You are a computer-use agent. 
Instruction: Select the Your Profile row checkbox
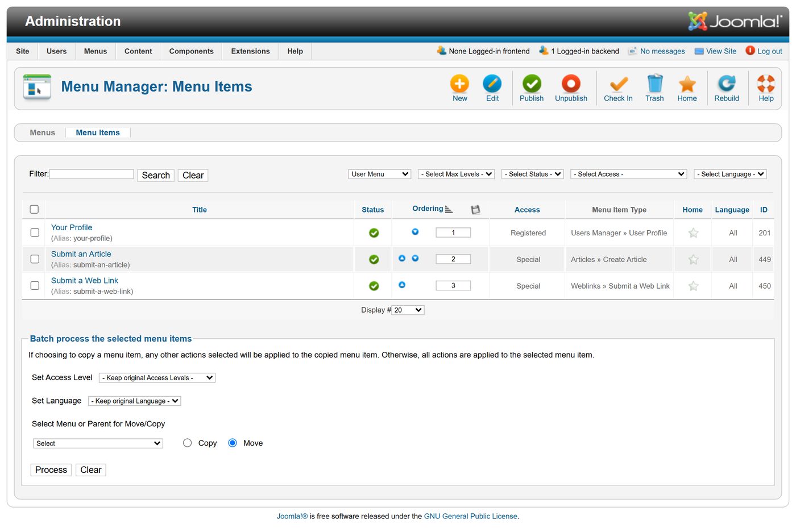tap(35, 232)
